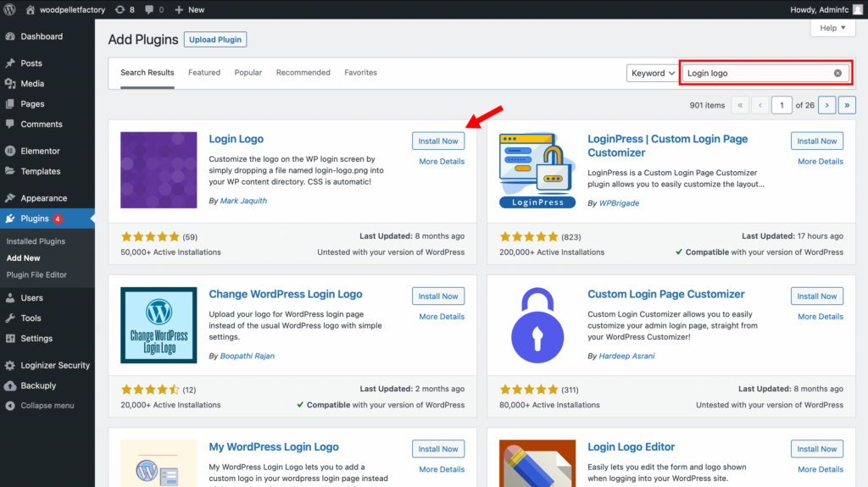Click the current page number field
The height and width of the screenshot is (487, 868).
pos(782,105)
